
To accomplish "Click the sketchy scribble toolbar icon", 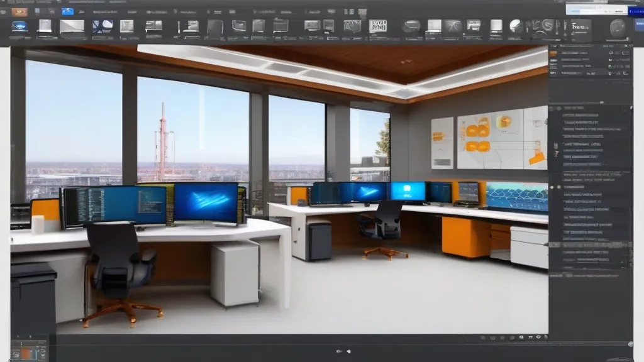I will point(352,26).
